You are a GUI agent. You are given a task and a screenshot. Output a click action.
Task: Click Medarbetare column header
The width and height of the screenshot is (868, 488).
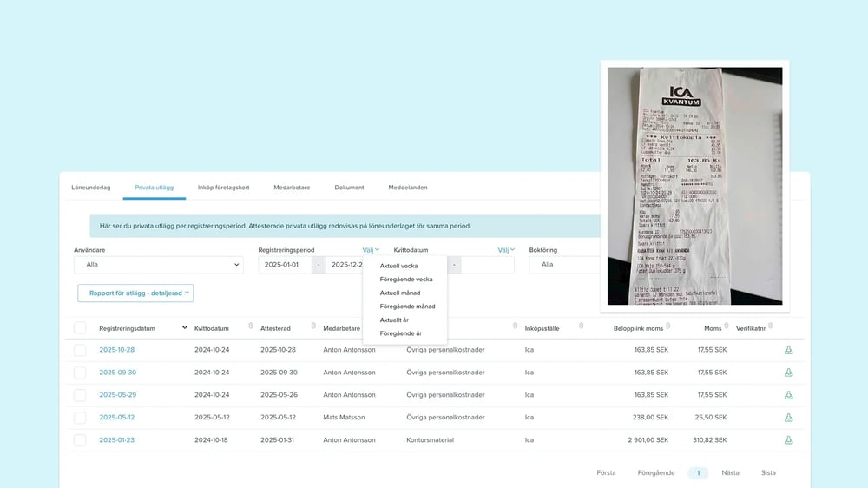click(x=341, y=328)
